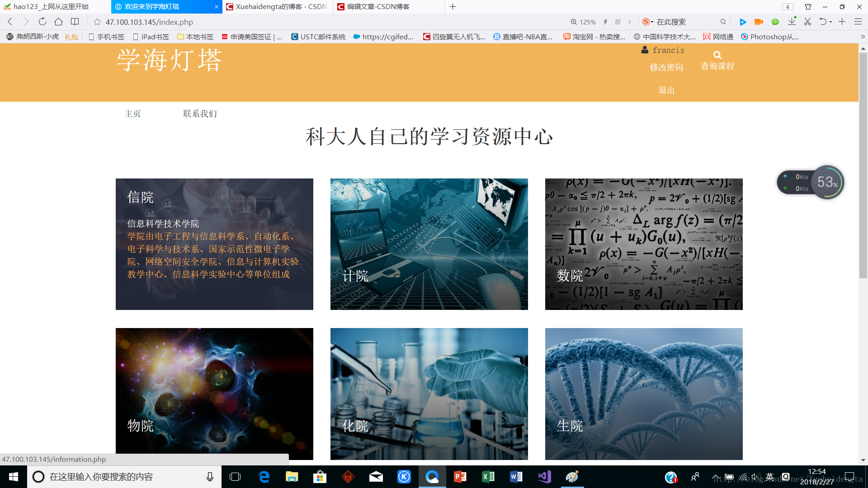Click the magnifier in browser search box

723,22
